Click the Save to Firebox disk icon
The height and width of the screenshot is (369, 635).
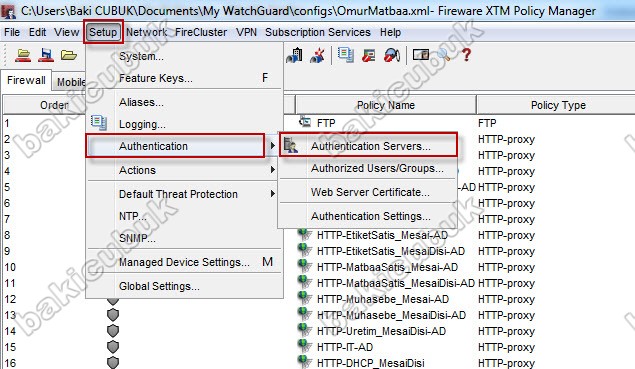pyautogui.click(x=46, y=55)
